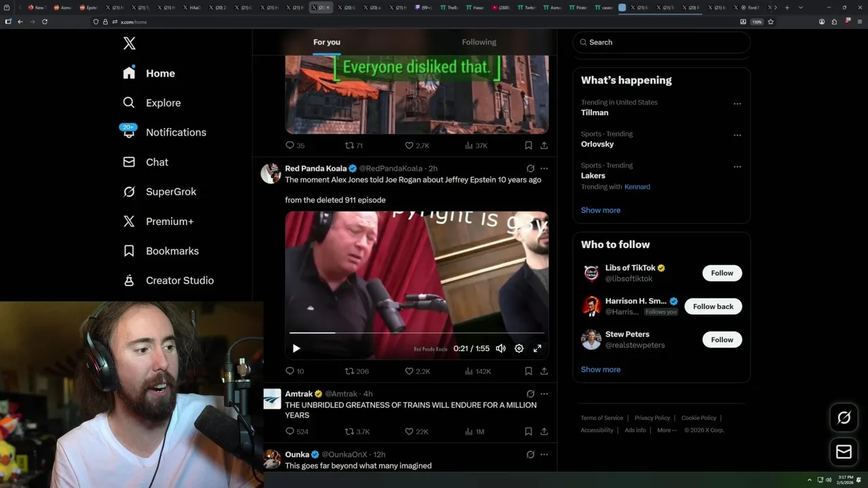The image size is (868, 488).
Task: View analytics showing 142K views
Action: (477, 371)
